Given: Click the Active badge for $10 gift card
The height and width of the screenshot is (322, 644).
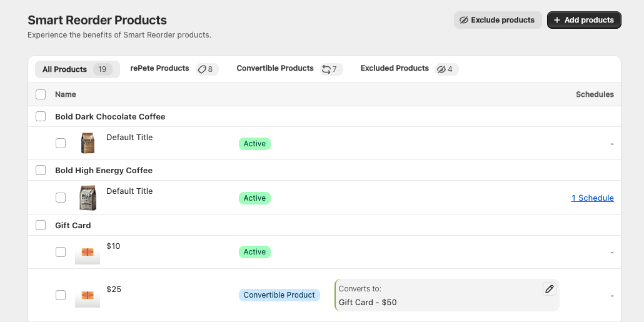Looking at the screenshot, I should click(x=254, y=252).
